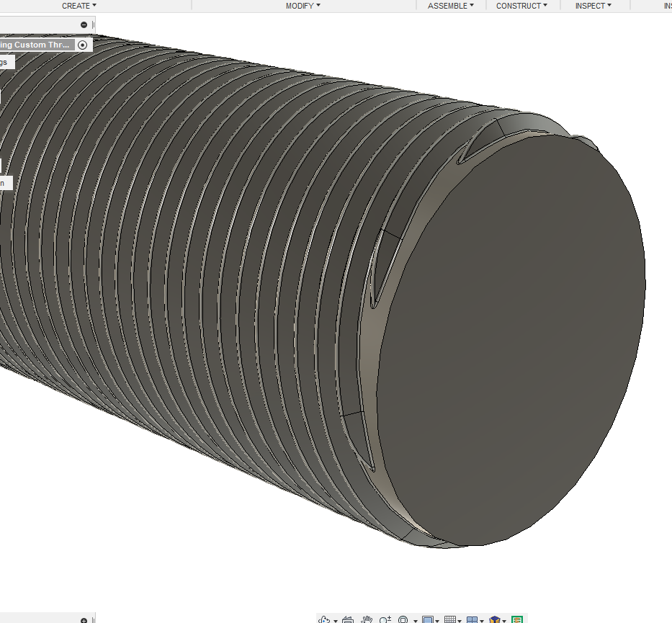Click the Viewports icon
The image size is (672, 623).
pyautogui.click(x=472, y=619)
